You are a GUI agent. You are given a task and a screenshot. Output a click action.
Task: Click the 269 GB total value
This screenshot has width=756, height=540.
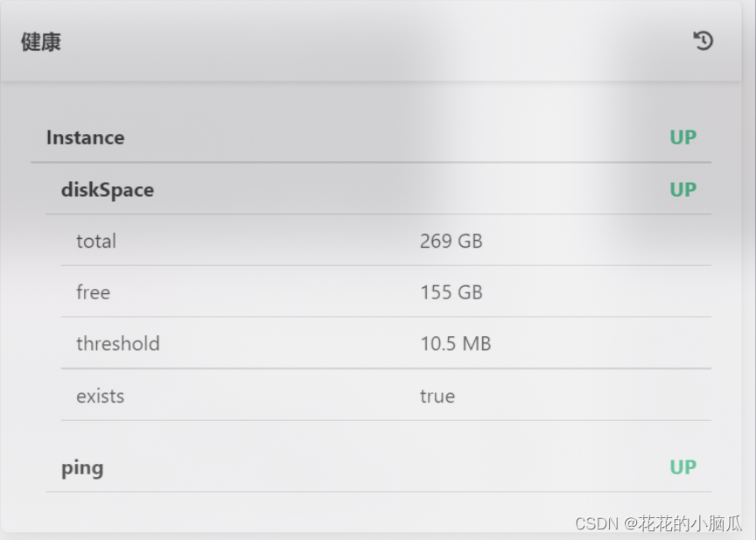tap(451, 241)
